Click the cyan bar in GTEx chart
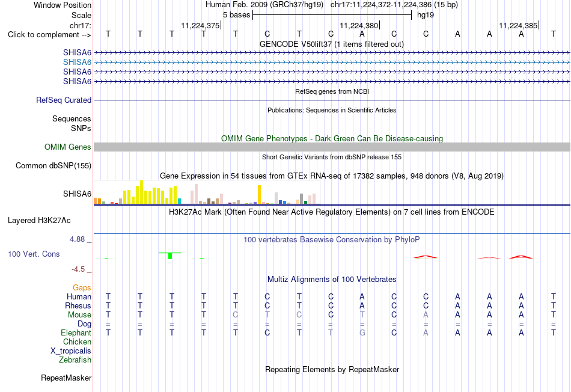 (179, 201)
